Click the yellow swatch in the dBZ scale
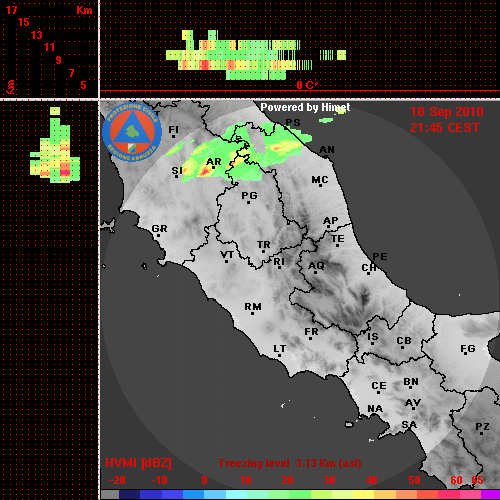The height and width of the screenshot is (500, 500). pos(363,494)
